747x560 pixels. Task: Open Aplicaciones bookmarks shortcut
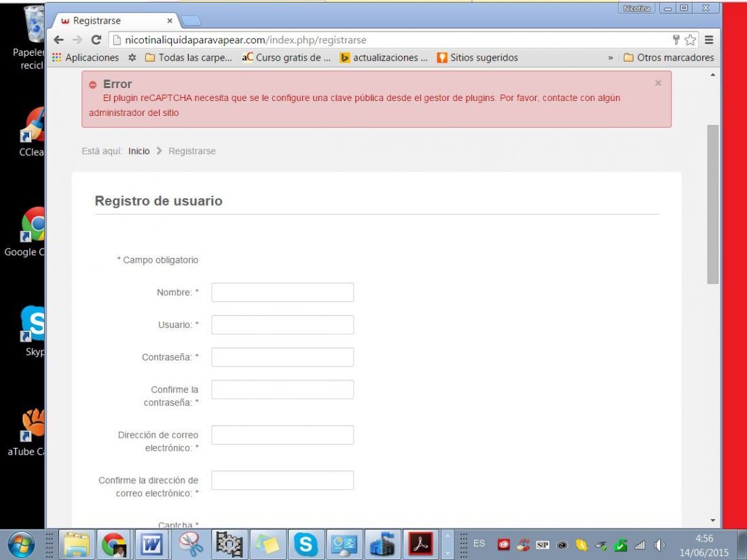[86, 58]
